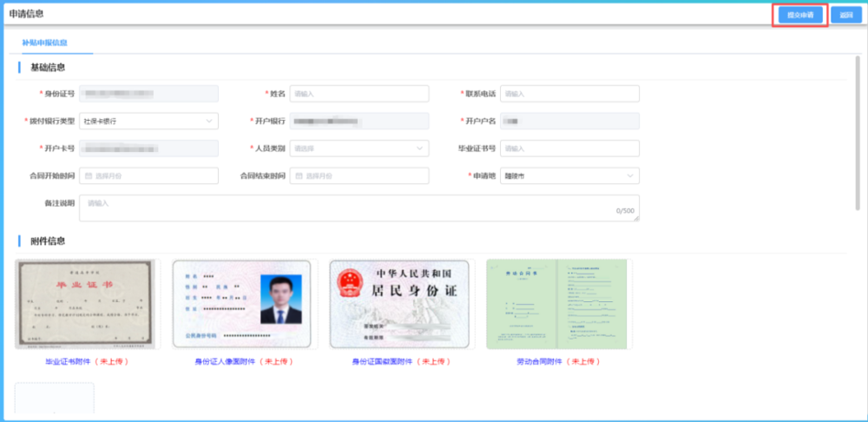Viewport: 868px width, 422px height.
Task: Click the 人员类别 dropdown arrow
Action: pyautogui.click(x=419, y=148)
